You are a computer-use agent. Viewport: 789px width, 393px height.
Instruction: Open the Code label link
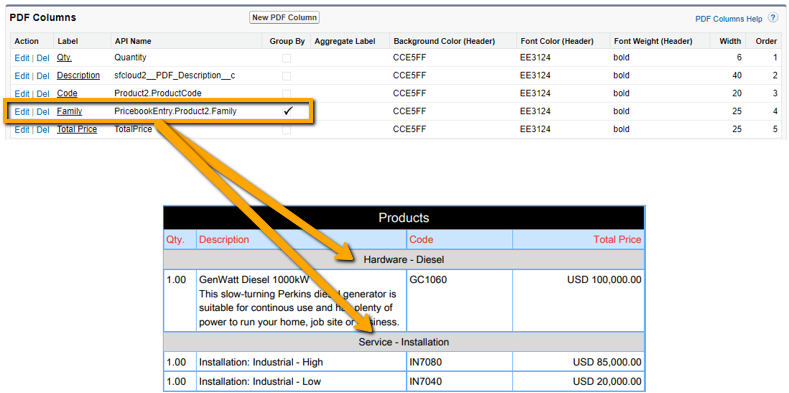coord(67,94)
